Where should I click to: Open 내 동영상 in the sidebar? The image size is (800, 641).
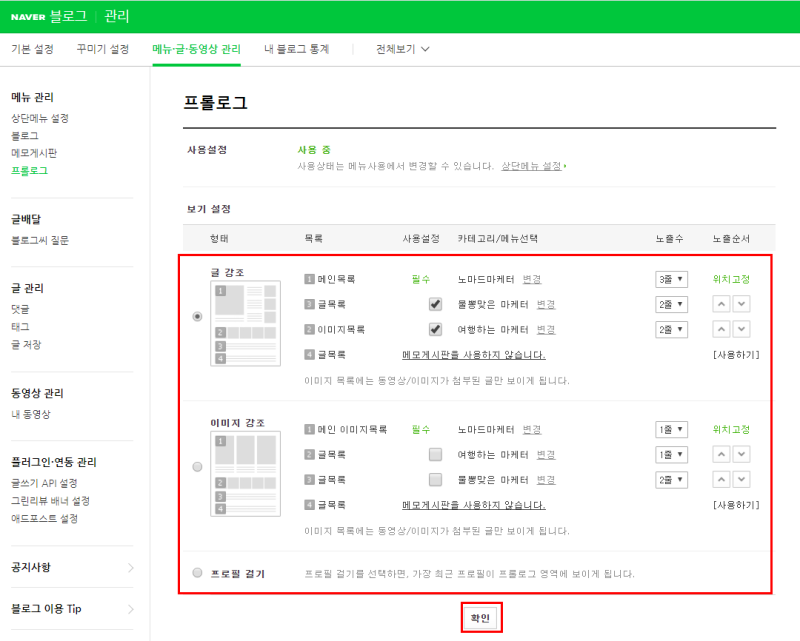coord(31,414)
